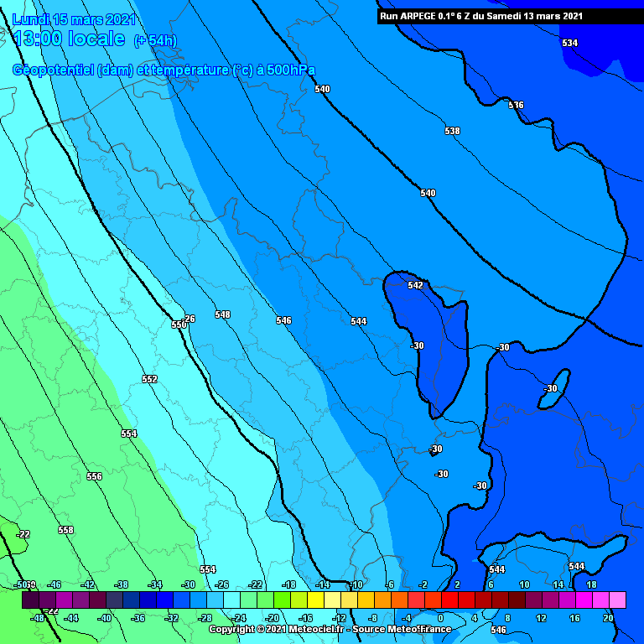Select the bright red legend swatch near 0
Screen dimensions: 644x644
click(x=449, y=600)
